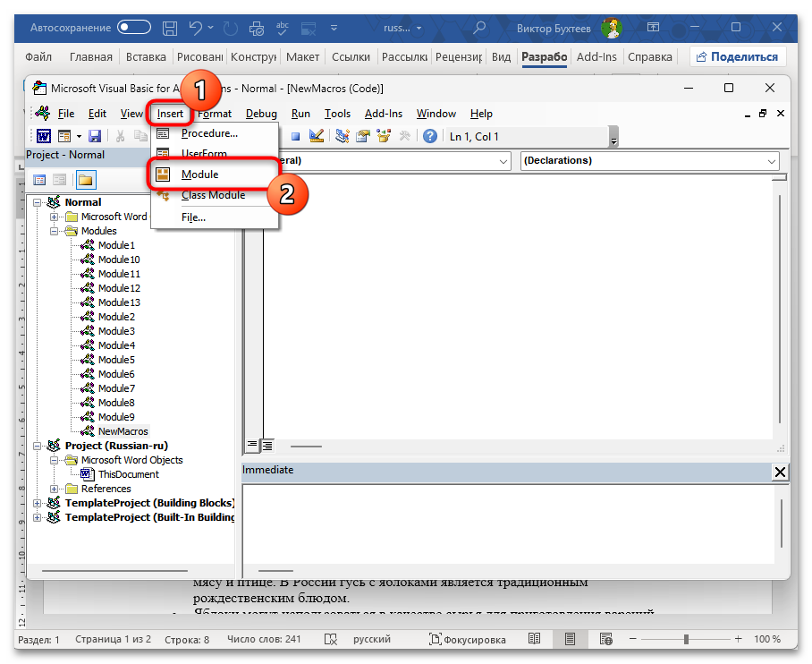Toggle Folders icon in Project panel
Screen dimensions: 812x664
[x=86, y=180]
